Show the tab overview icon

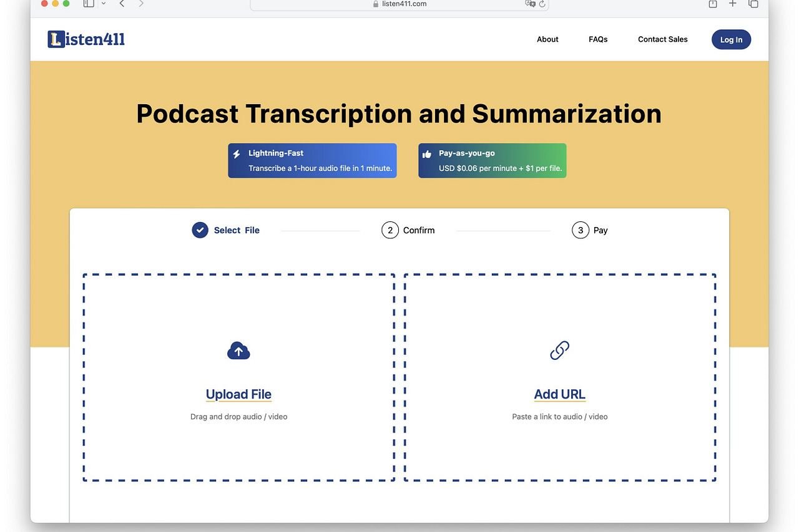point(753,4)
